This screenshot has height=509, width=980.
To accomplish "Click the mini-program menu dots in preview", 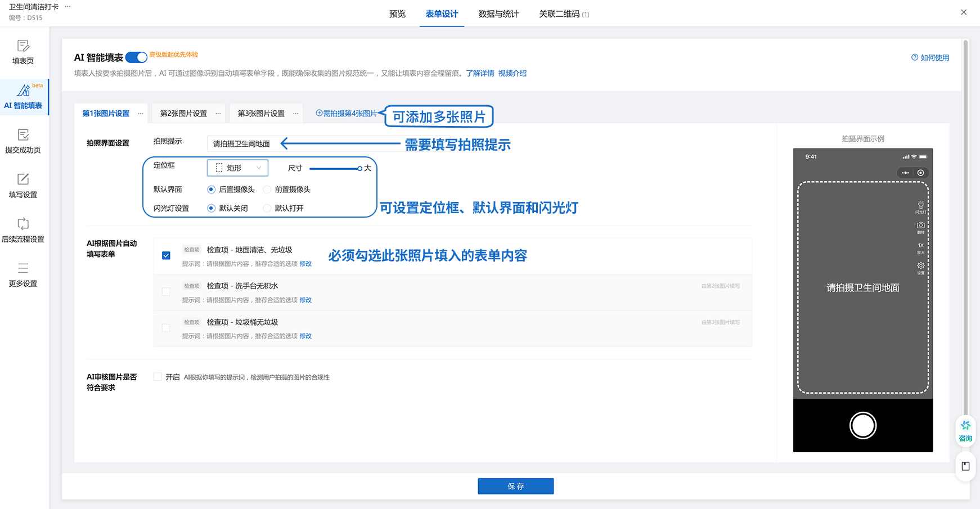I will click(905, 173).
